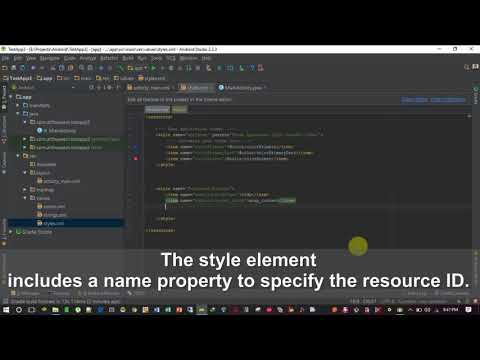Screen dimensions: 480x360
Task: Click the green Run app icon
Action: click(x=153, y=68)
